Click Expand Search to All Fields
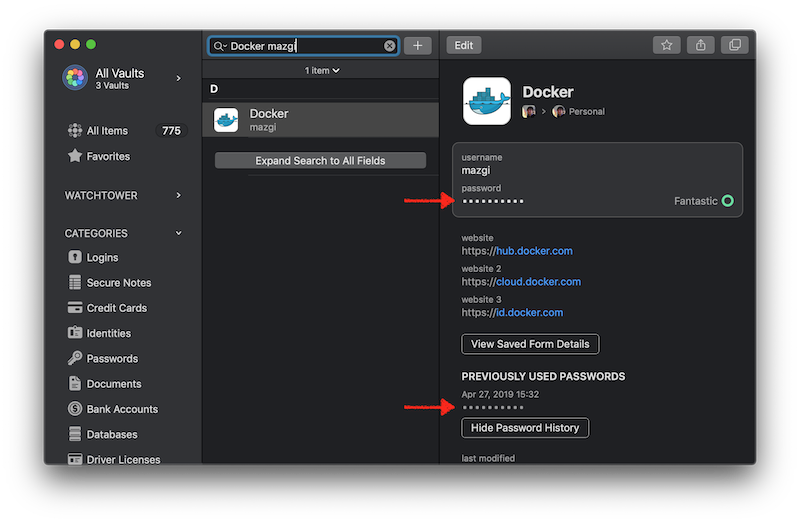The height and width of the screenshot is (523, 800). tap(320, 160)
